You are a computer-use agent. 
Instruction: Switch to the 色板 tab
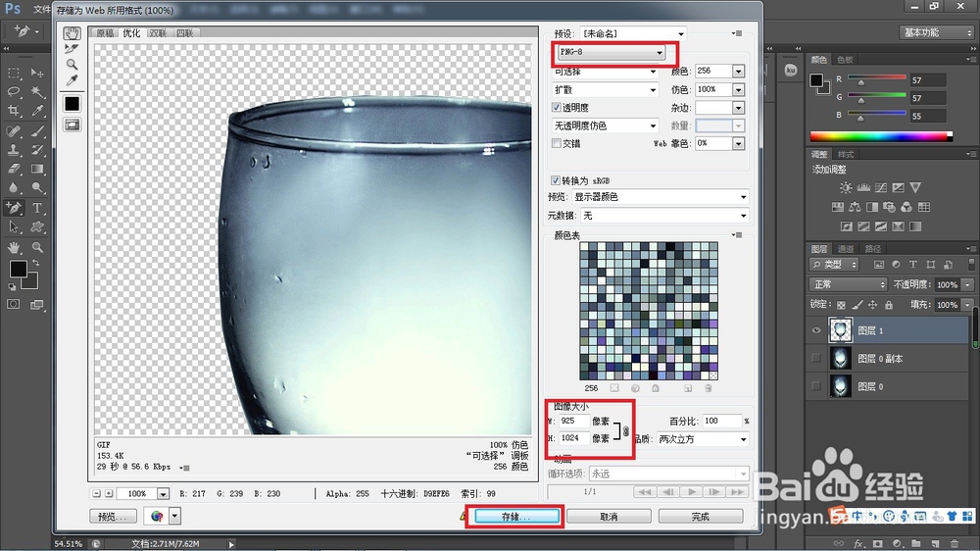click(845, 60)
